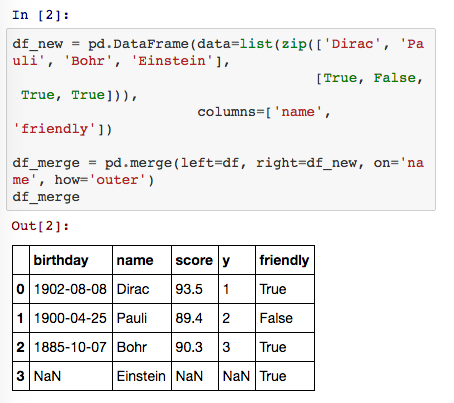This screenshot has width=454, height=403.
Task: Click the y cell in Dirac's row
Action: click(237, 289)
